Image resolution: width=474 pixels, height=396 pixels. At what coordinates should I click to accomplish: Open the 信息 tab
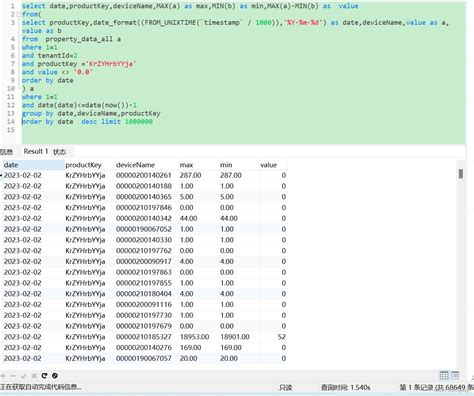[6, 152]
